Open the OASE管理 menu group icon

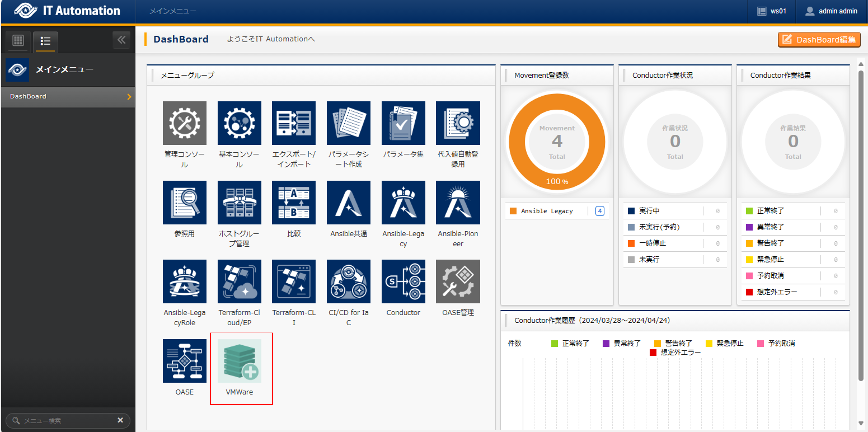tap(458, 281)
